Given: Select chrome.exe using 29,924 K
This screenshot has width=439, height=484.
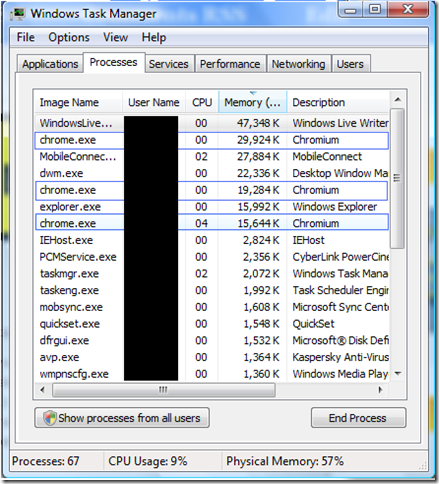Looking at the screenshot, I should pos(212,140).
